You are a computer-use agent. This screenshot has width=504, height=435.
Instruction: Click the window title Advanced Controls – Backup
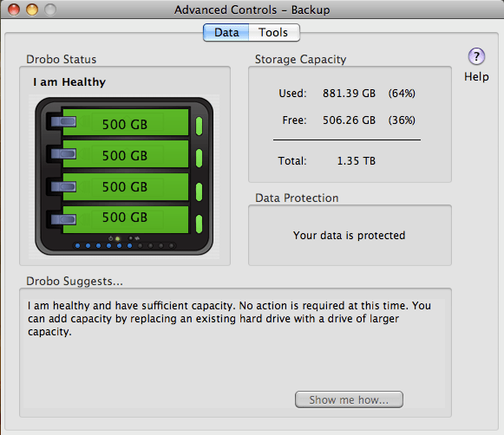pyautogui.click(x=252, y=10)
